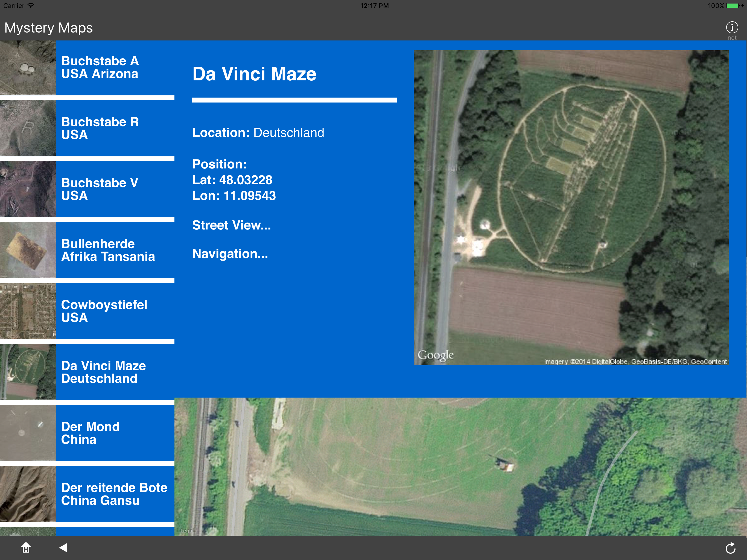Select Der reitende Bote China Gansu
Image resolution: width=747 pixels, height=560 pixels.
tap(115, 494)
